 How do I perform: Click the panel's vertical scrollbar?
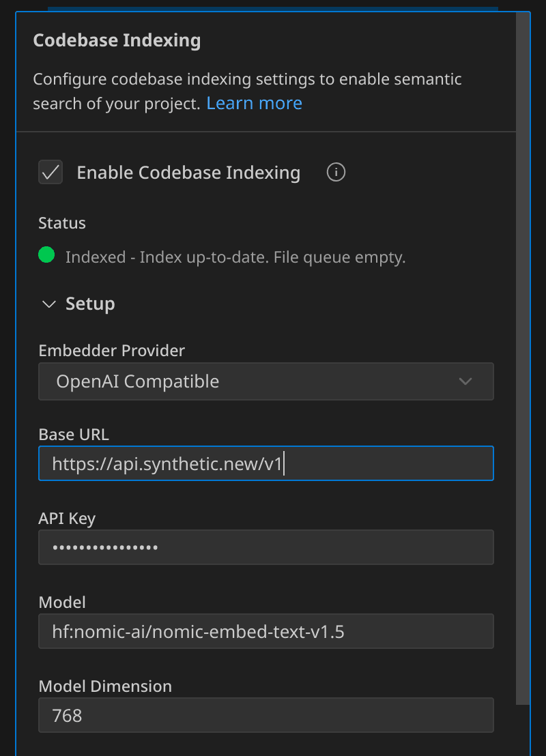pyautogui.click(x=523, y=341)
